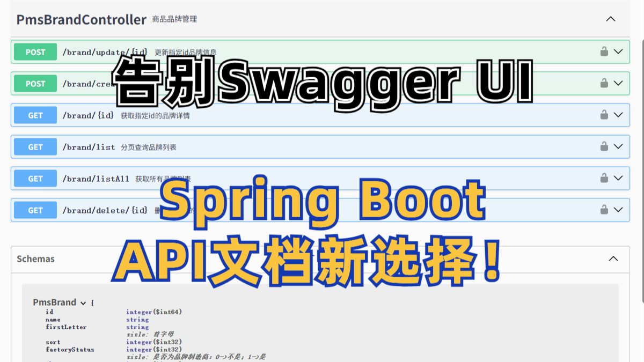
Task: Expand the /brand/create endpoint chevron
Action: point(618,83)
